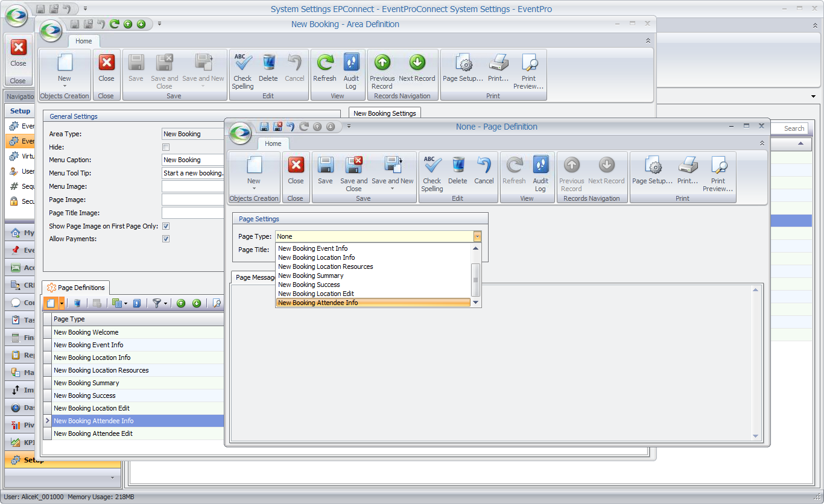
Task: Select New Booking Welcome row in grid
Action: [138, 332]
